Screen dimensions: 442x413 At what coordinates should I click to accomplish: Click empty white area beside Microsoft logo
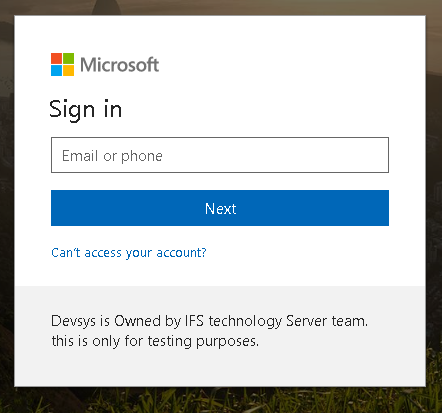pos(283,64)
